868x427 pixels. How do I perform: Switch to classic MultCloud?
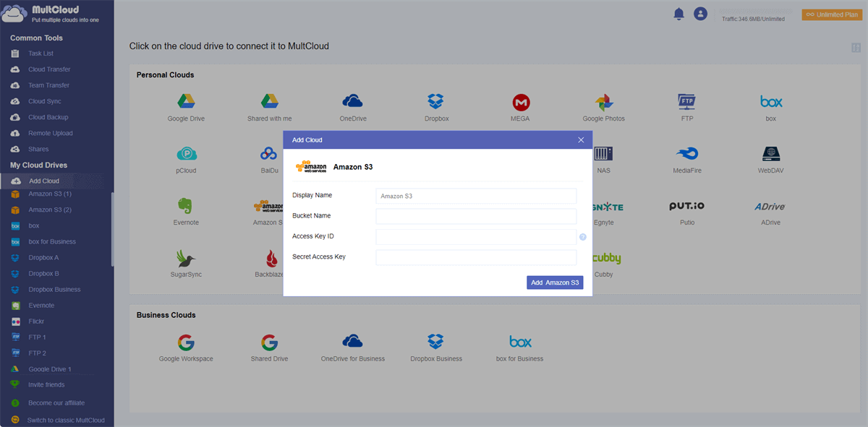tap(66, 420)
